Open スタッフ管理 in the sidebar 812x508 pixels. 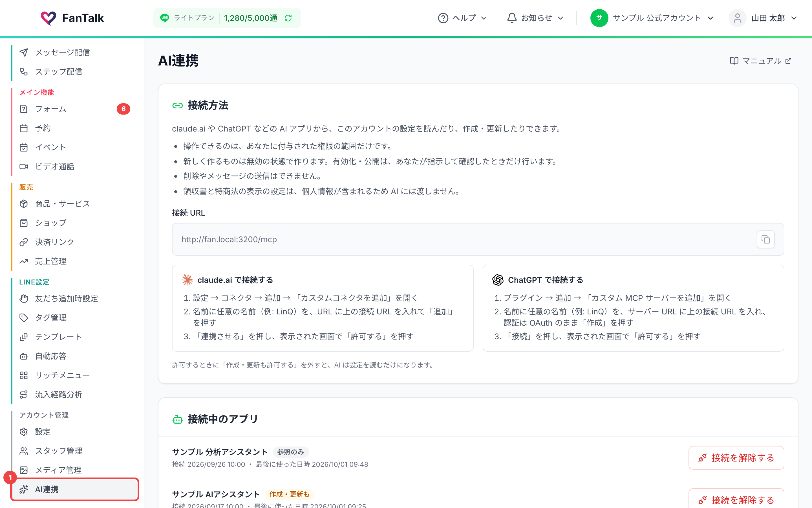pyautogui.click(x=75, y=450)
